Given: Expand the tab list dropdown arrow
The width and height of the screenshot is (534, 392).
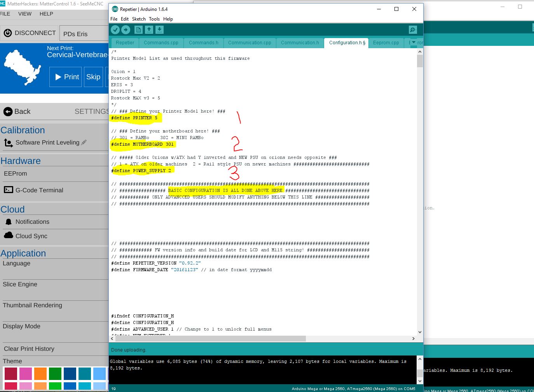Looking at the screenshot, I should 414,42.
